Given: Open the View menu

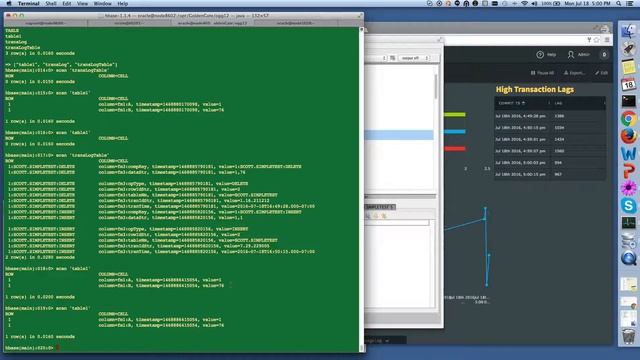Looking at the screenshot, I should [x=82, y=3].
